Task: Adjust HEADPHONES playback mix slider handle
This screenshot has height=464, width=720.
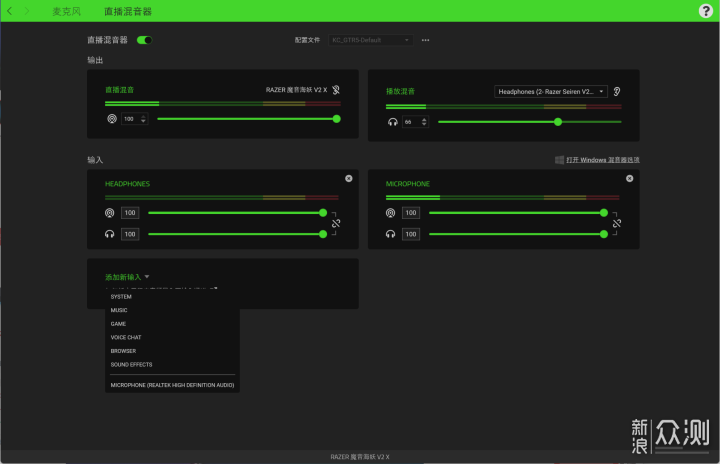Action: [x=323, y=234]
